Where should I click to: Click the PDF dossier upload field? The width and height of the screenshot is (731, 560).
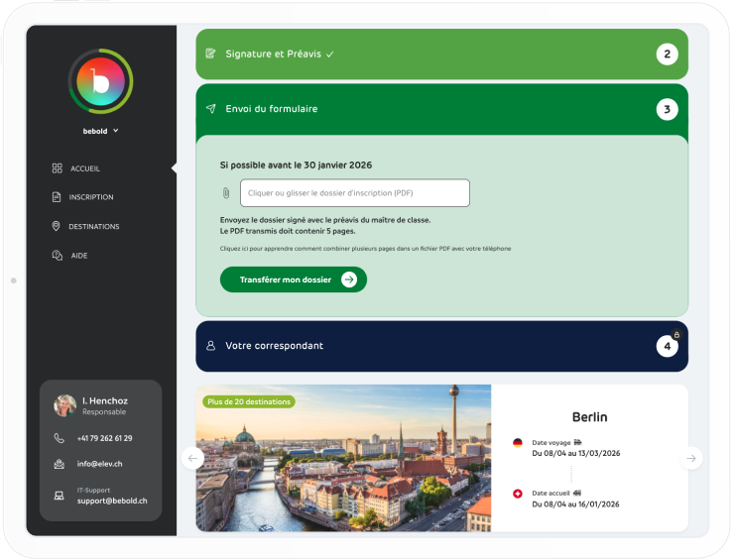click(x=355, y=193)
